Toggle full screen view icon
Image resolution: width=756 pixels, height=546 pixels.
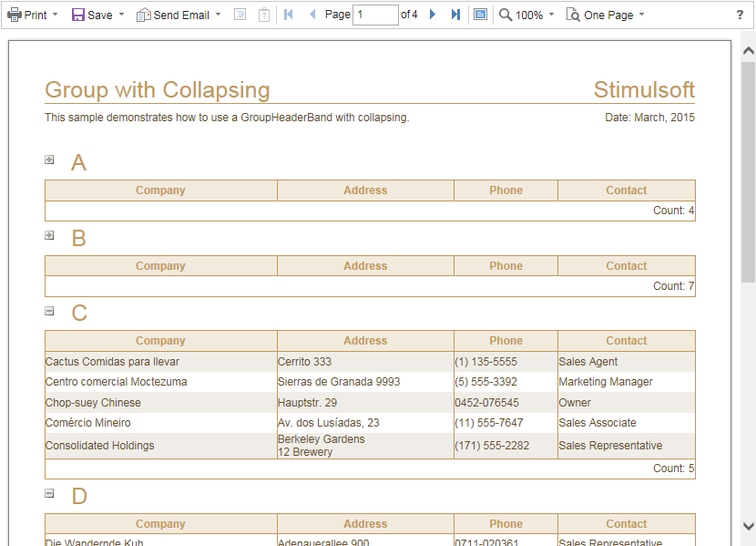(480, 15)
